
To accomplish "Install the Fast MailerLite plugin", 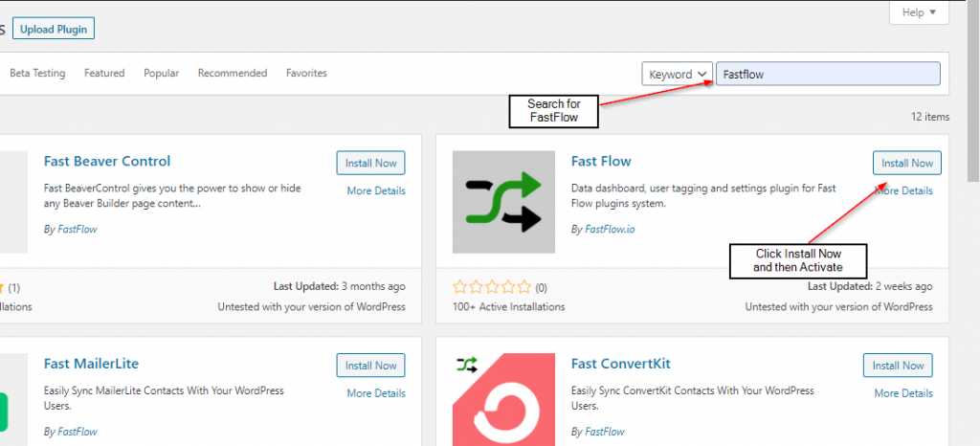I will 370,366.
